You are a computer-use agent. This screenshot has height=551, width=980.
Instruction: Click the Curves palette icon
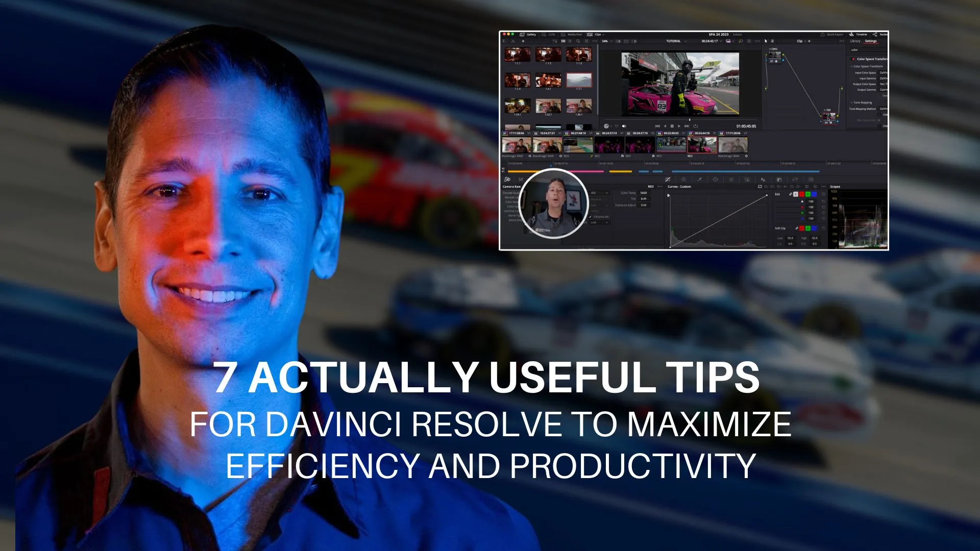pos(667,180)
